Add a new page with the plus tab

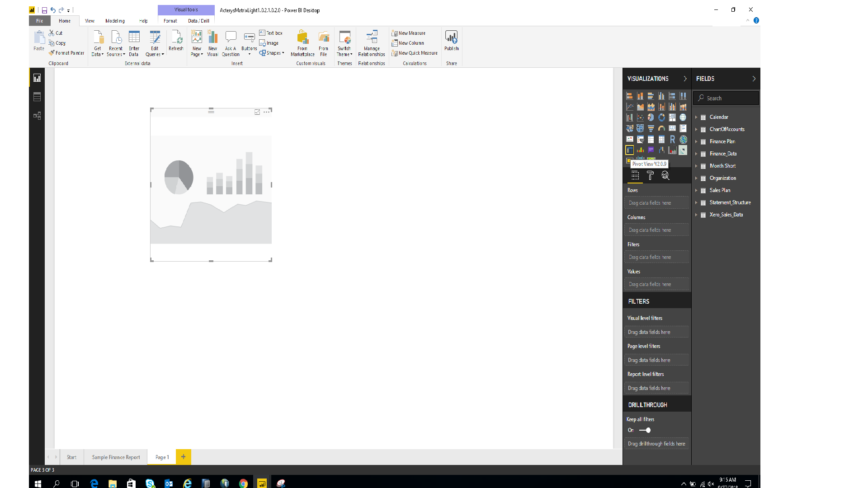pyautogui.click(x=183, y=457)
